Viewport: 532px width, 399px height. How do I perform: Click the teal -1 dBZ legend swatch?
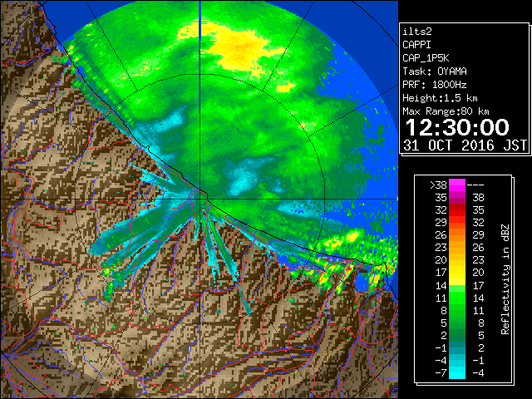pos(457,347)
